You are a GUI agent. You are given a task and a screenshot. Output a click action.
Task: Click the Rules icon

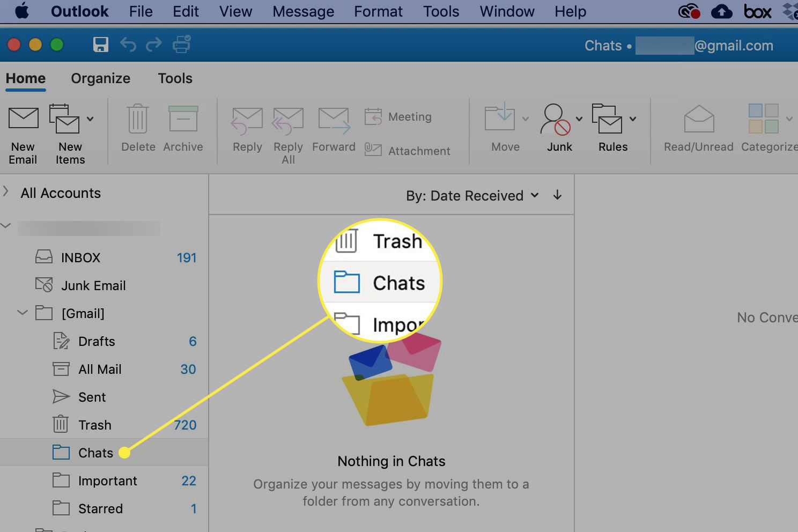[x=607, y=118]
